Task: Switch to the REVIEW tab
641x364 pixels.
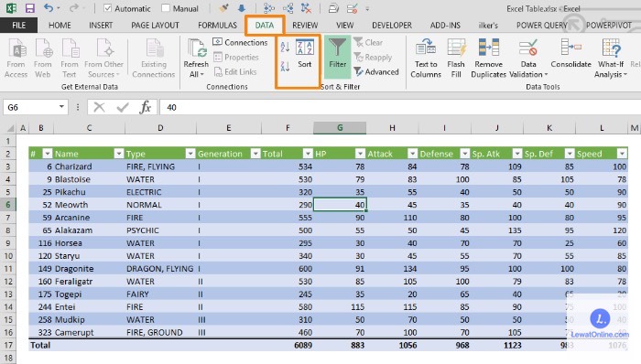Action: point(305,26)
